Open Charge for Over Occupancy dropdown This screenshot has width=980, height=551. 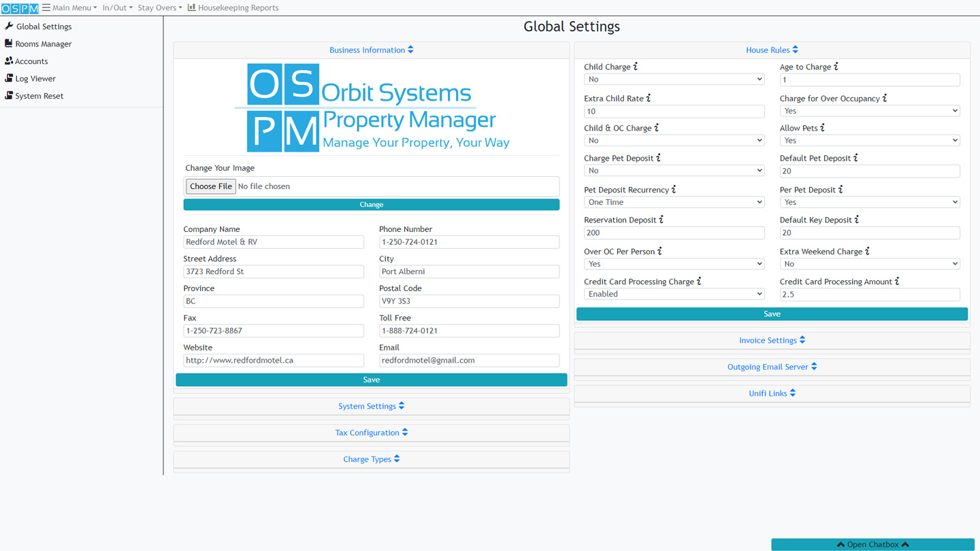[870, 111]
